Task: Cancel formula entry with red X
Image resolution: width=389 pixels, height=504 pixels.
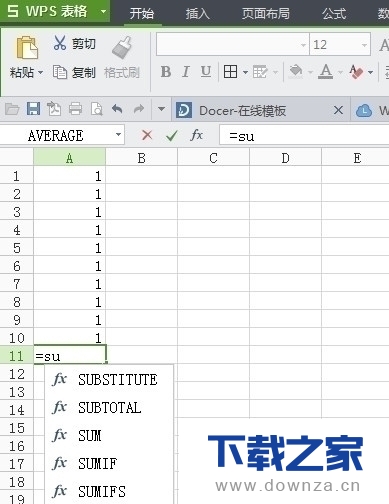Action: click(147, 135)
